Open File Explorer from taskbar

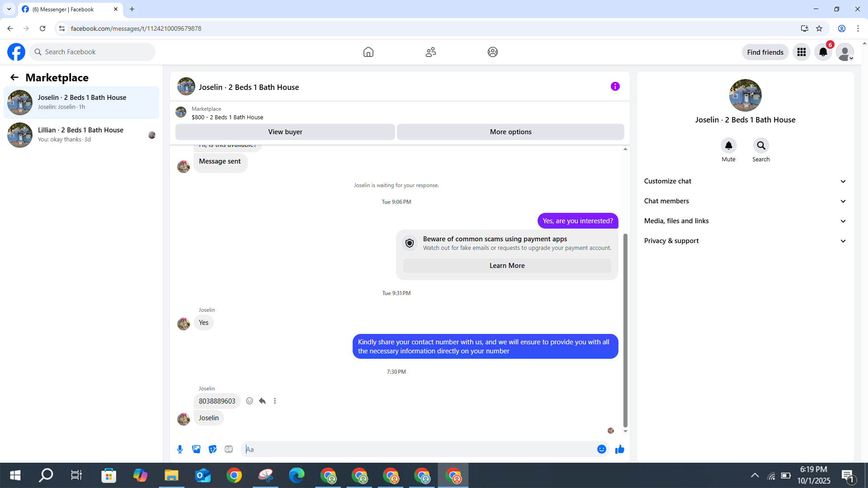(171, 475)
